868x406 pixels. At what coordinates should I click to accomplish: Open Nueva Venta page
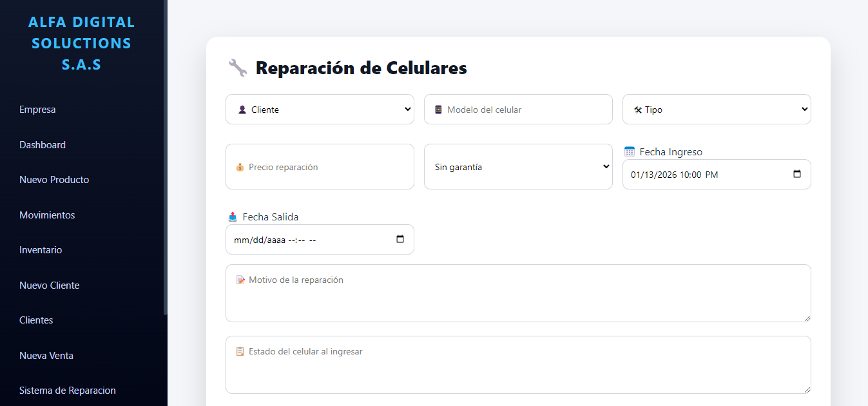point(46,356)
